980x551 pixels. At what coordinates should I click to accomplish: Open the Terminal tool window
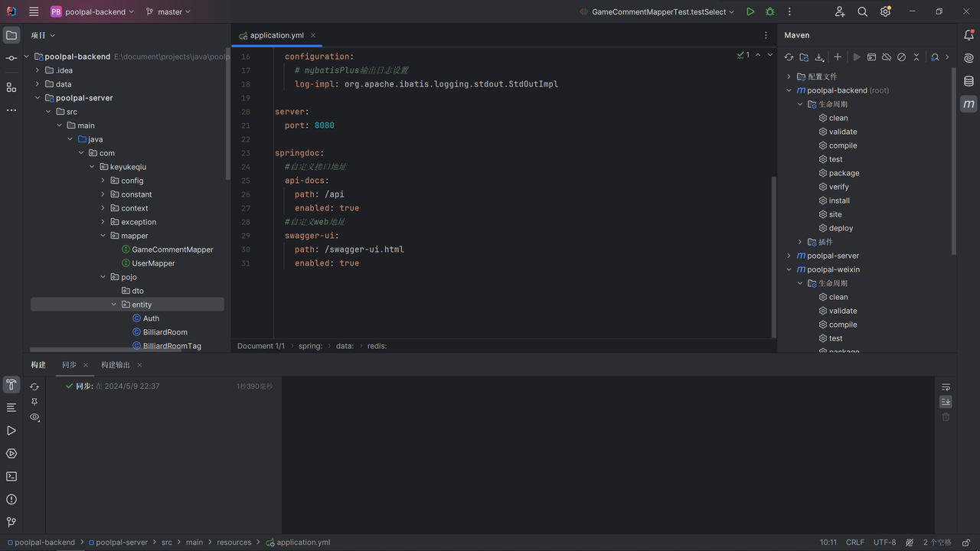coord(11,476)
